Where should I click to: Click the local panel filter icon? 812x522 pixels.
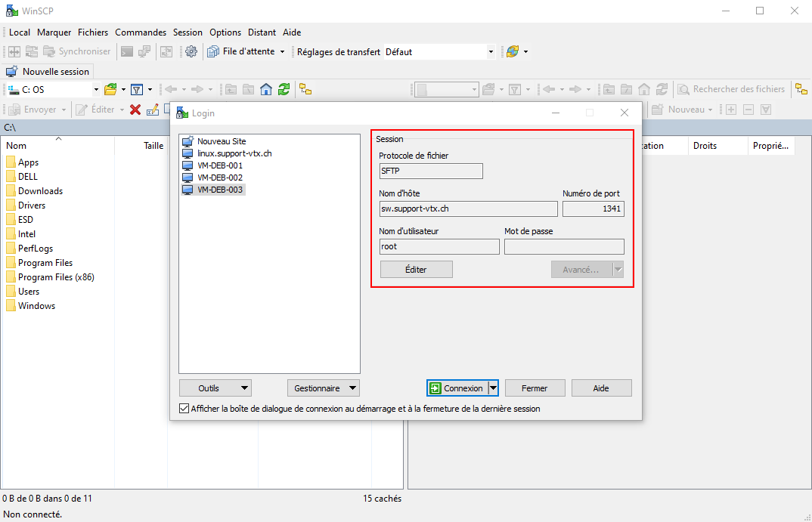[137, 89]
